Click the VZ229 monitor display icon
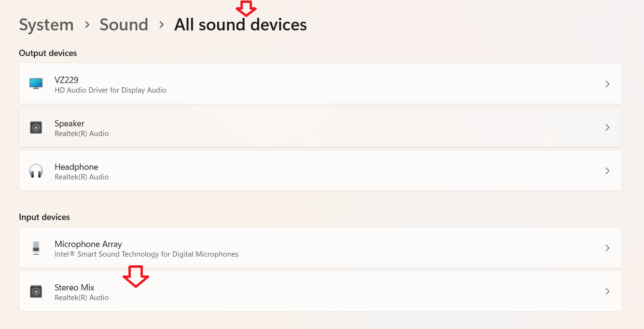This screenshot has height=329, width=644. [36, 83]
